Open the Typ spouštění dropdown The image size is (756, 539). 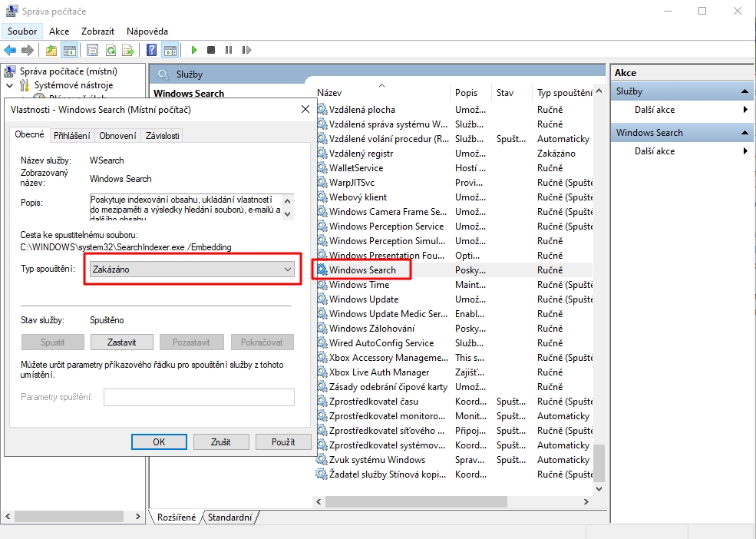click(x=192, y=269)
